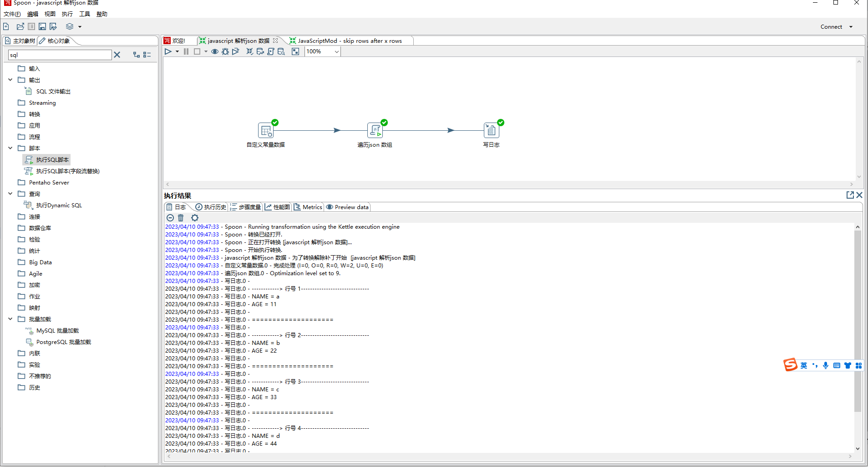
Task: Click the 写日志 step icon on canvas
Action: point(491,131)
